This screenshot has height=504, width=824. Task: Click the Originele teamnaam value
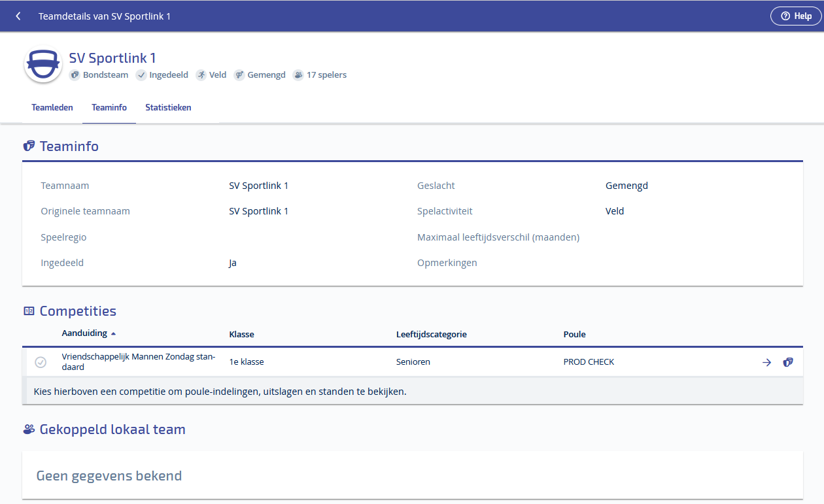pyautogui.click(x=258, y=211)
